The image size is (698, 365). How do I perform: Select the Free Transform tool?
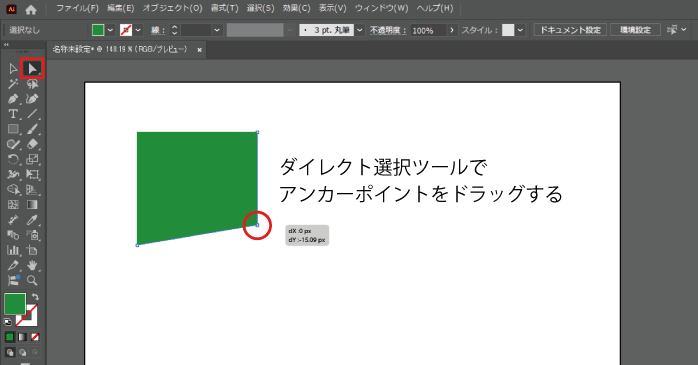[x=32, y=174]
